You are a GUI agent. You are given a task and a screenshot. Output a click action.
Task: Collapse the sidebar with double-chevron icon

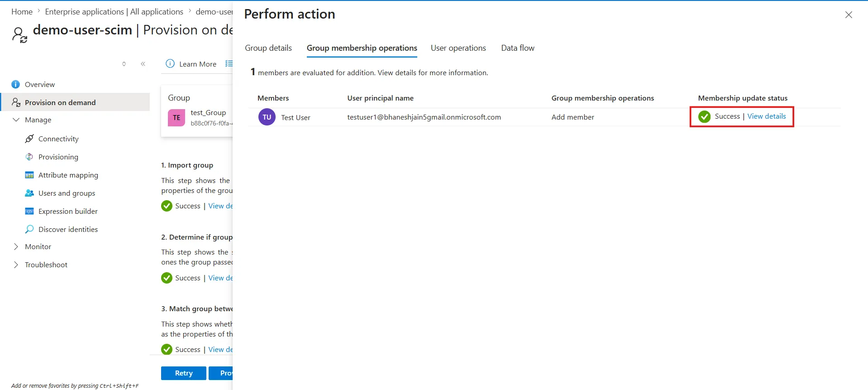click(x=143, y=64)
